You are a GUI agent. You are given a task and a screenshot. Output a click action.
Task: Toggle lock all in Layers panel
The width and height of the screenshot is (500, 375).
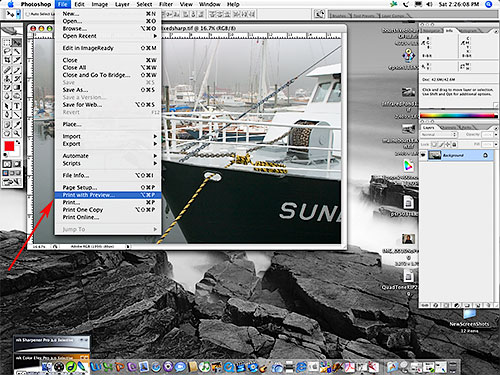[x=454, y=144]
